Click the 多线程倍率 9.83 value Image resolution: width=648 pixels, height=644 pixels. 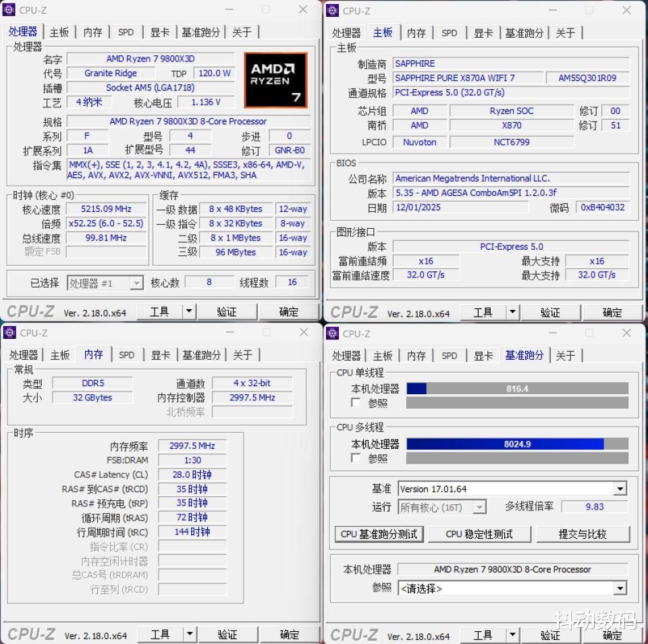(x=595, y=507)
